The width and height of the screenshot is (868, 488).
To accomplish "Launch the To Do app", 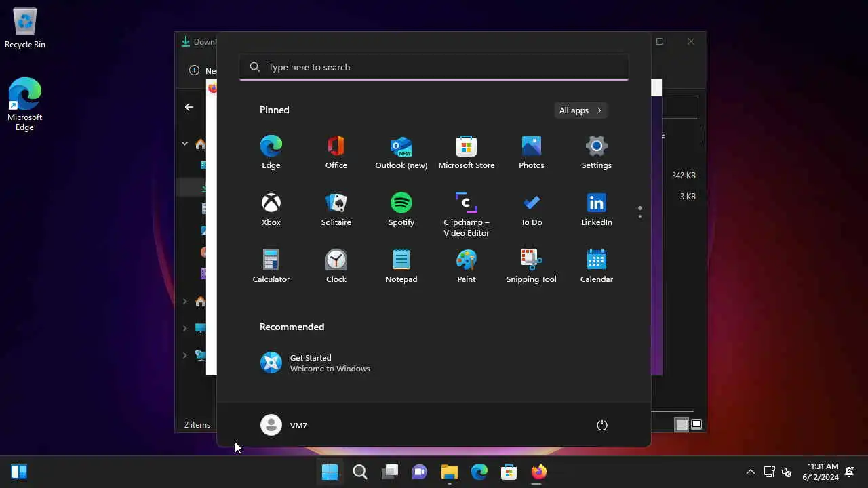I will point(531,209).
